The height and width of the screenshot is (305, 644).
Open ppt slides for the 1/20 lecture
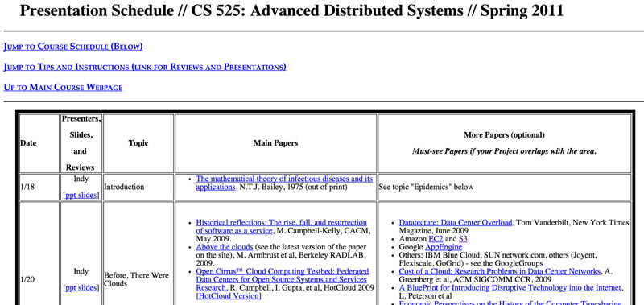[x=81, y=288]
